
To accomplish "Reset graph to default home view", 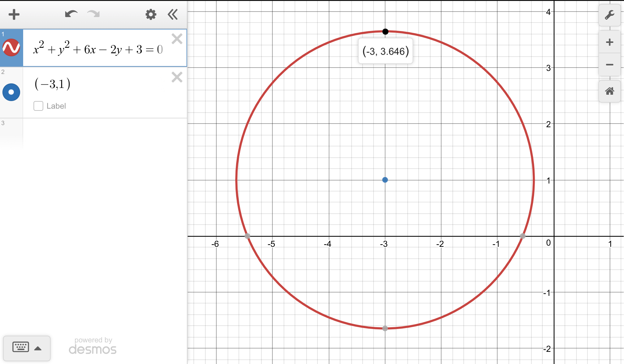I will (x=609, y=91).
